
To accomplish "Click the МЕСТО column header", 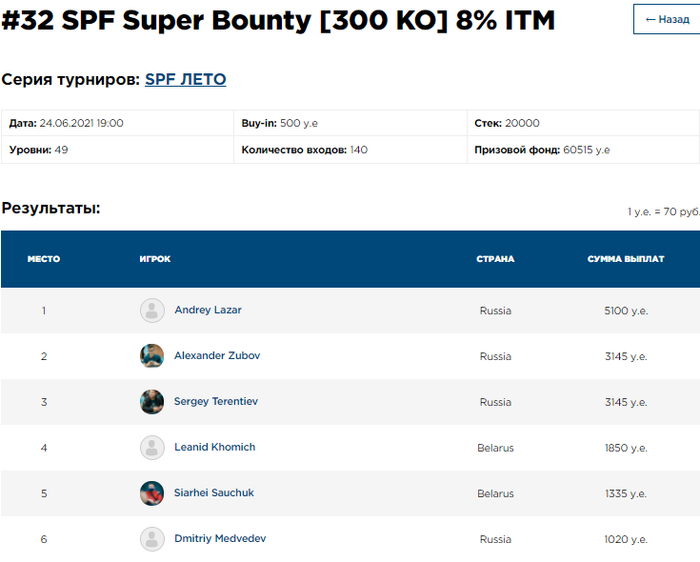I will 44,259.
